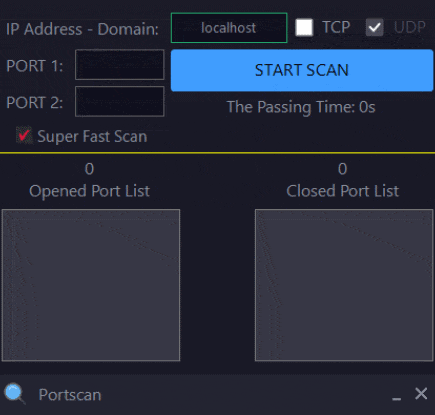Minimize the Portscan window
Image resolution: width=435 pixels, height=415 pixels.
pos(396,395)
